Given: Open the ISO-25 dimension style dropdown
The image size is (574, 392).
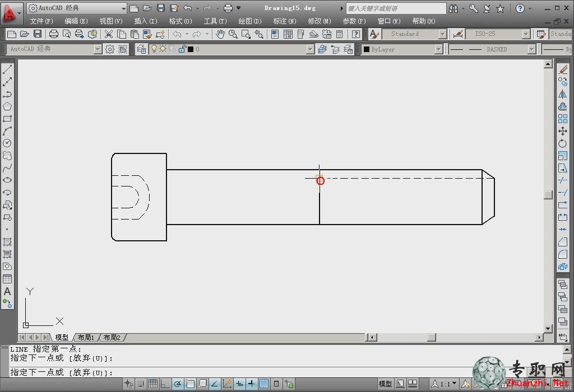Looking at the screenshot, I should tap(526, 34).
